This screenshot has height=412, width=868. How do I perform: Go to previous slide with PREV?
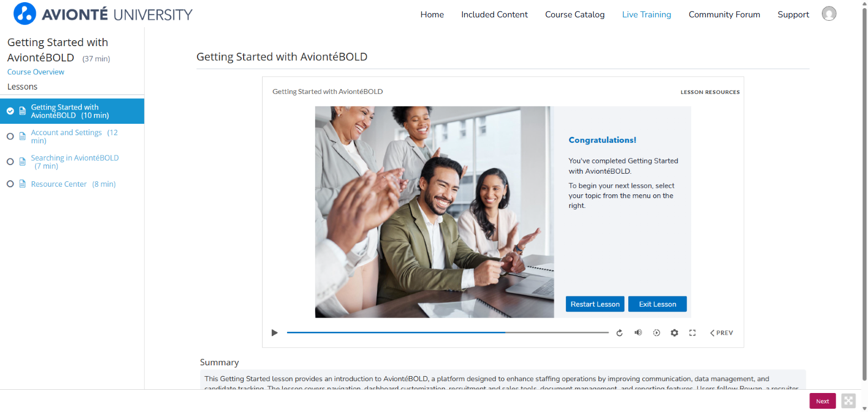coord(722,333)
